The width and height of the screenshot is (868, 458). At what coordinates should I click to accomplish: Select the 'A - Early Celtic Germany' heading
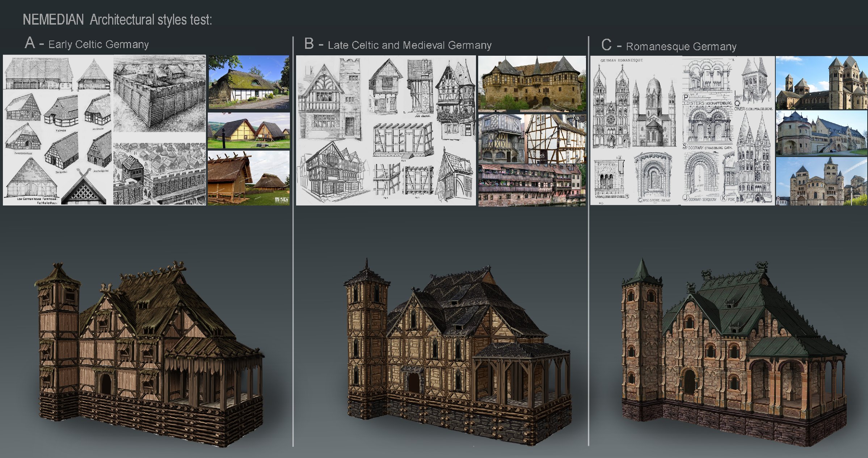click(87, 44)
